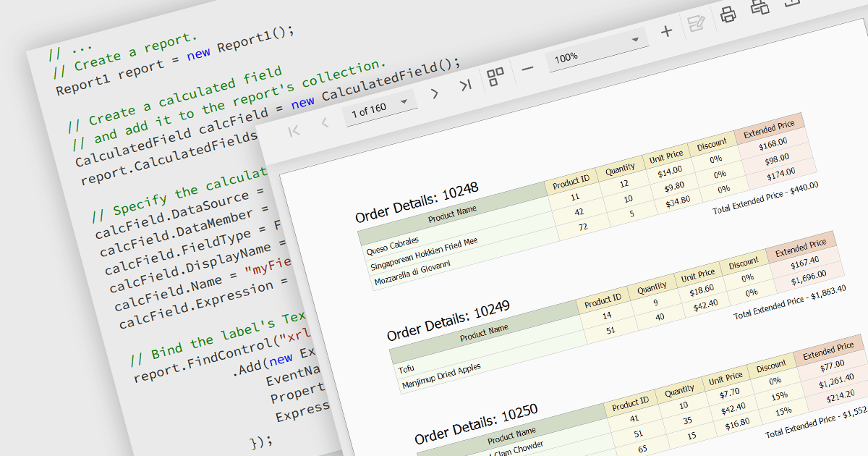Screen dimensions: 868x456
Task: Click 'Extended Price' header in order 10248
Action: pos(769,128)
